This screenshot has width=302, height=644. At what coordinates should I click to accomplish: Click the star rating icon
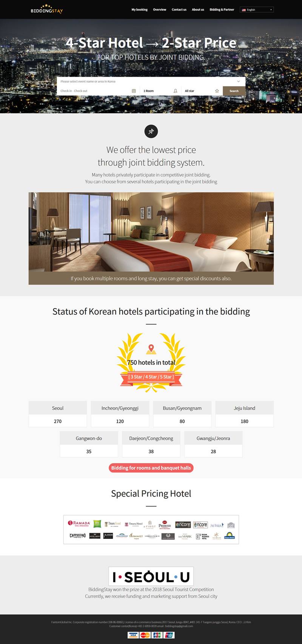click(x=217, y=91)
